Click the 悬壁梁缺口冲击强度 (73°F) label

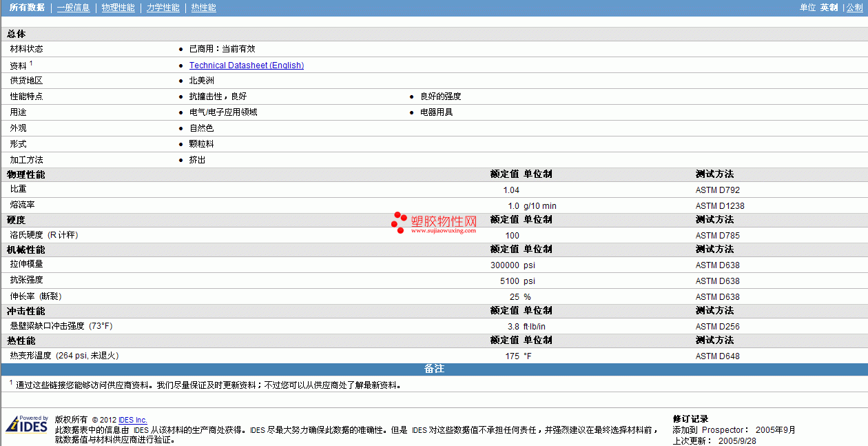click(61, 326)
